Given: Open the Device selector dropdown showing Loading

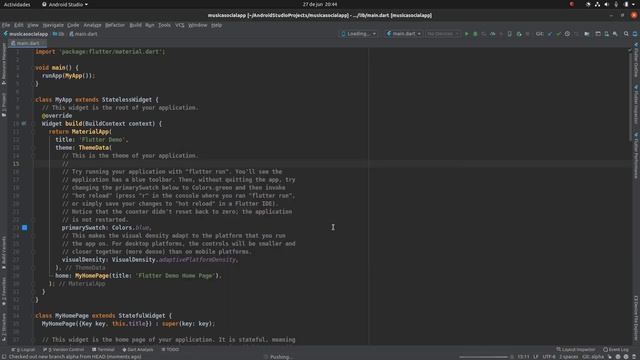Looking at the screenshot, I should click(x=358, y=34).
